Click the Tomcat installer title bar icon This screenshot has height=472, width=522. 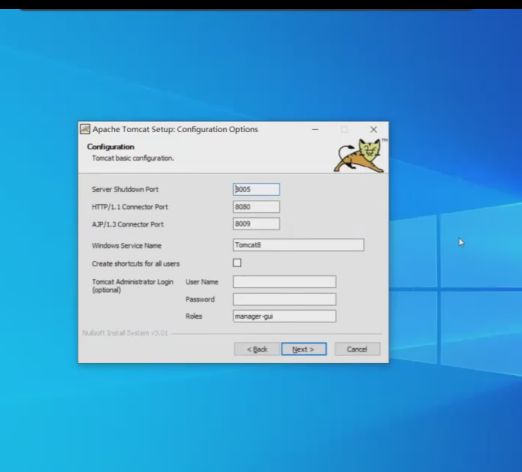pyautogui.click(x=85, y=129)
